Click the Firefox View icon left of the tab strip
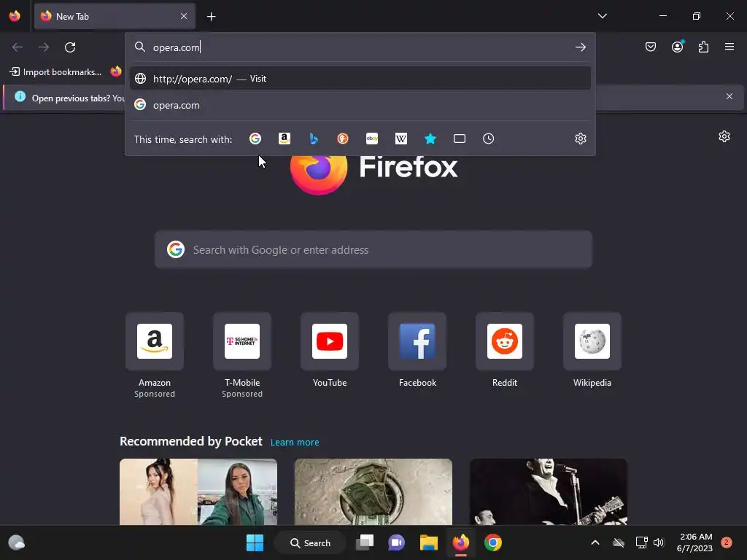This screenshot has width=747, height=560. 15,16
